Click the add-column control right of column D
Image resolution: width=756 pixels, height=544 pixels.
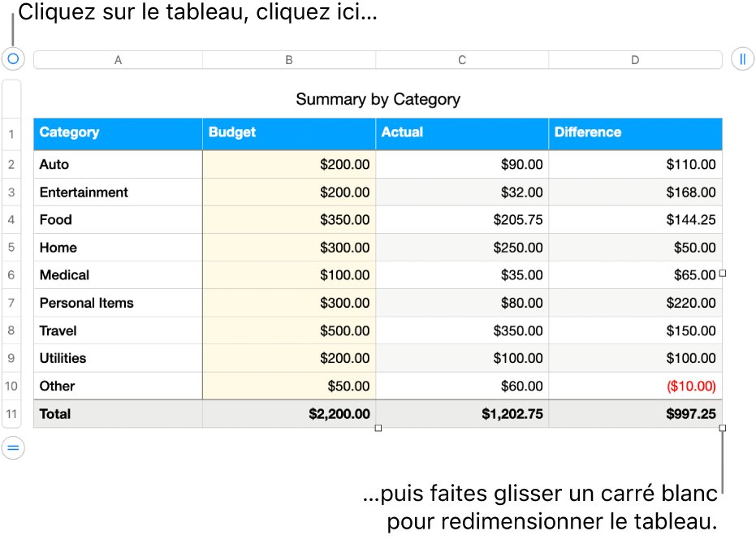(745, 58)
